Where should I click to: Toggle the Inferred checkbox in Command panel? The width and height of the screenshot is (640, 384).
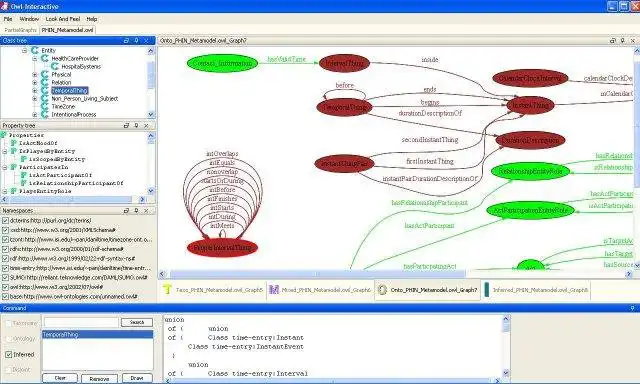pos(9,355)
